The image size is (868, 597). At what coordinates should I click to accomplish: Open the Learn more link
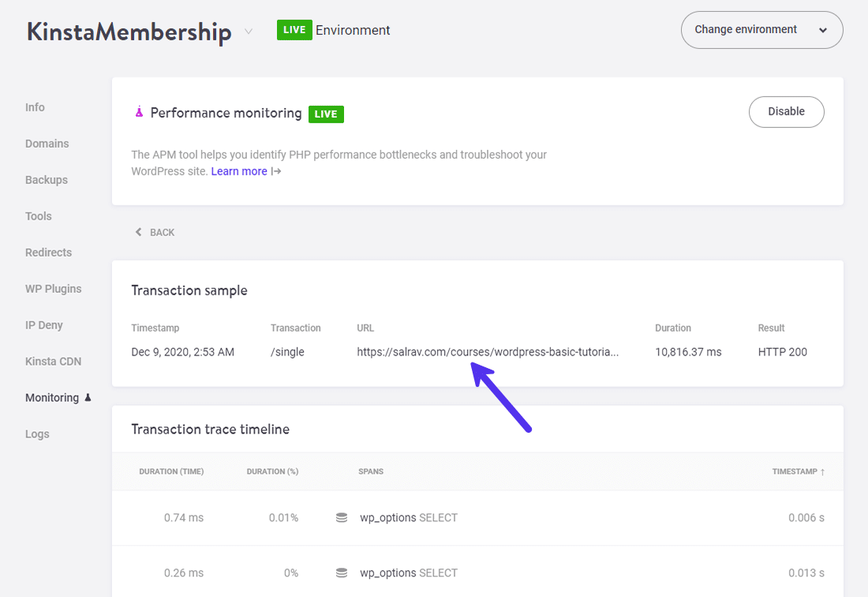[239, 171]
